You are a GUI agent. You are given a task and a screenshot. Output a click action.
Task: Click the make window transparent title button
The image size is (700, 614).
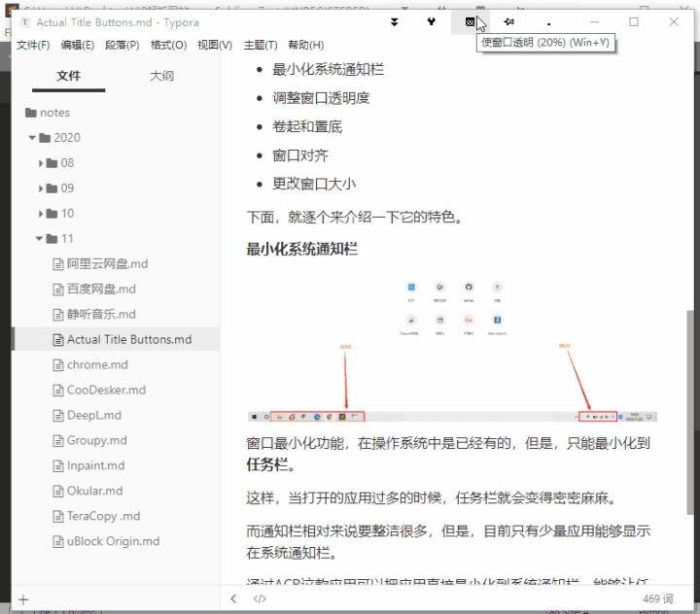(470, 22)
